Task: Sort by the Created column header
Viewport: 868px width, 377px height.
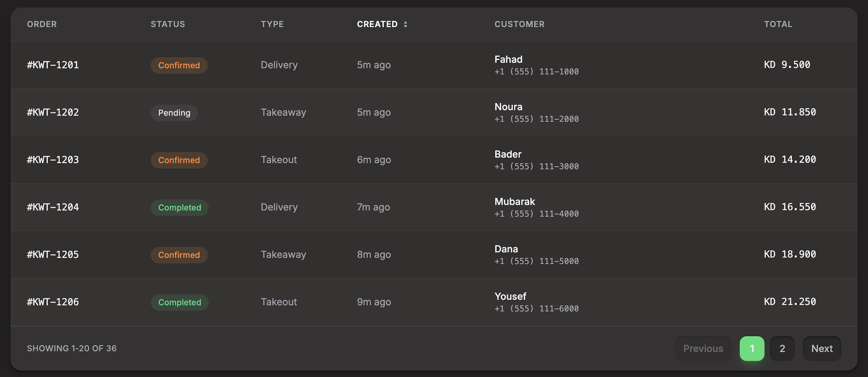Action: click(x=377, y=24)
